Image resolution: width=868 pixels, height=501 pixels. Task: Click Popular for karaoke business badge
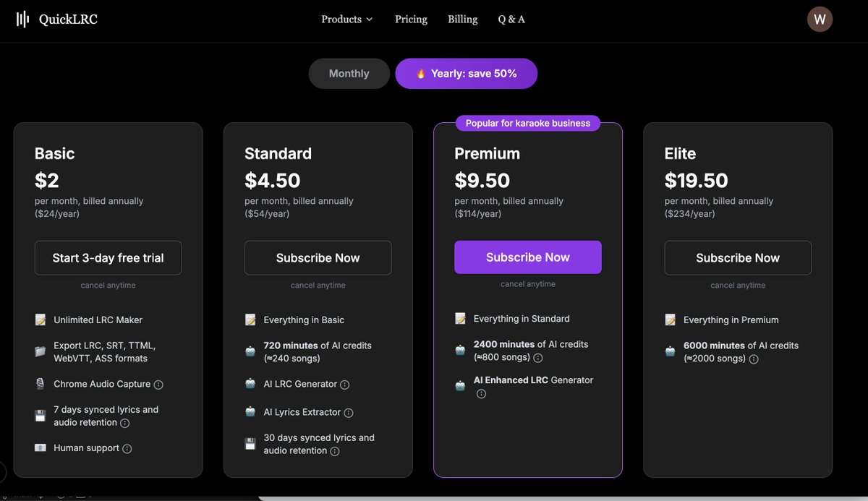tap(528, 123)
